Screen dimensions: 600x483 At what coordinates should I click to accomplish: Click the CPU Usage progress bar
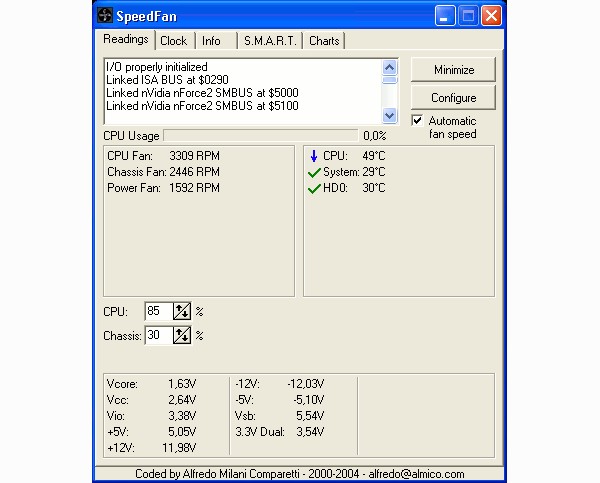pyautogui.click(x=261, y=135)
